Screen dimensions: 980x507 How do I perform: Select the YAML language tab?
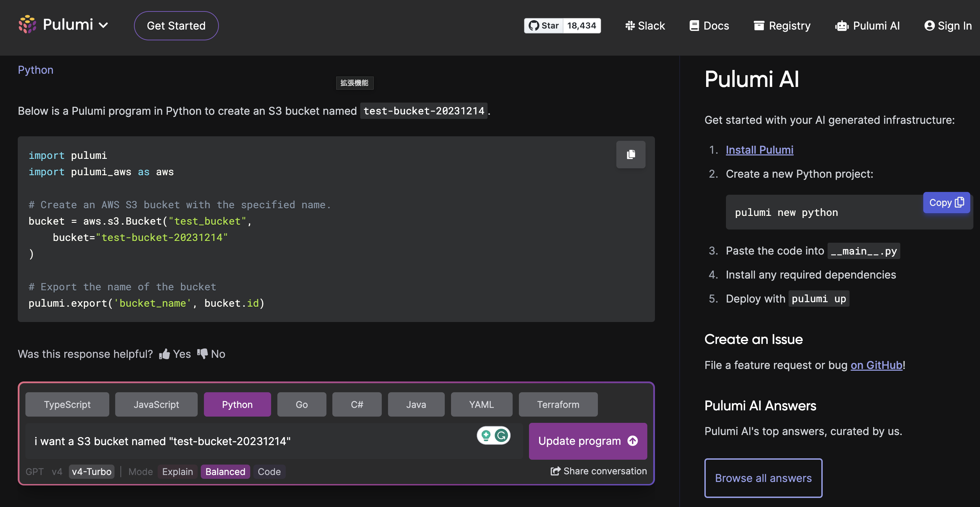tap(482, 404)
